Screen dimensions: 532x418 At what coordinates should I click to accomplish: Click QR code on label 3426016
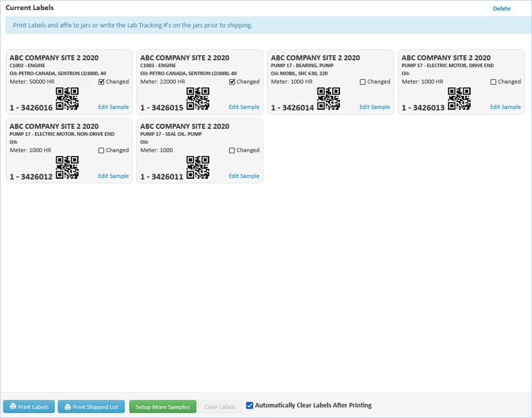pyautogui.click(x=67, y=99)
